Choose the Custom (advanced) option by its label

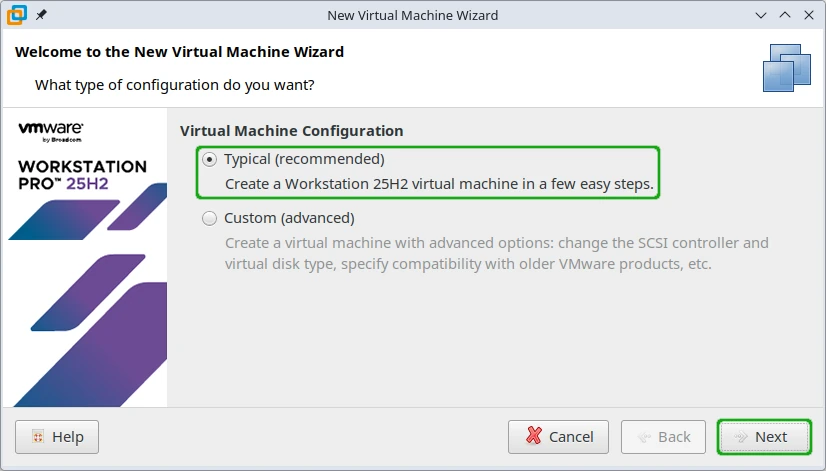289,218
